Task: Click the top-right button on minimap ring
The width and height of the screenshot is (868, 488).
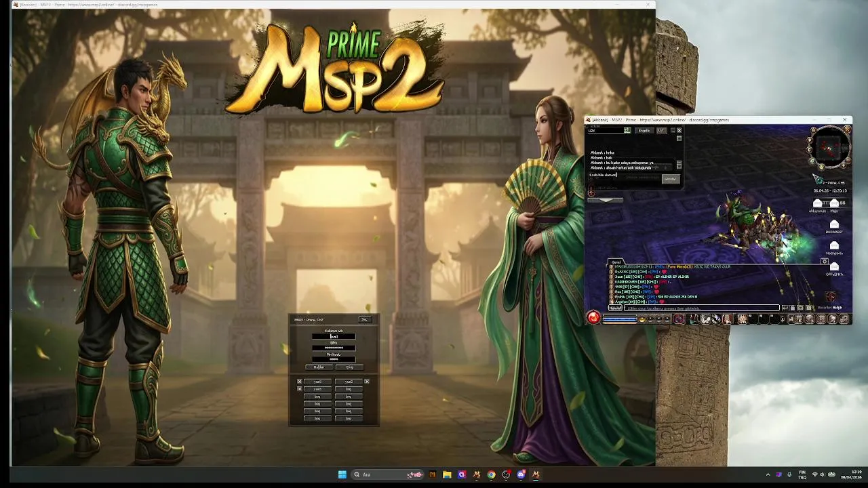Action: (x=847, y=128)
